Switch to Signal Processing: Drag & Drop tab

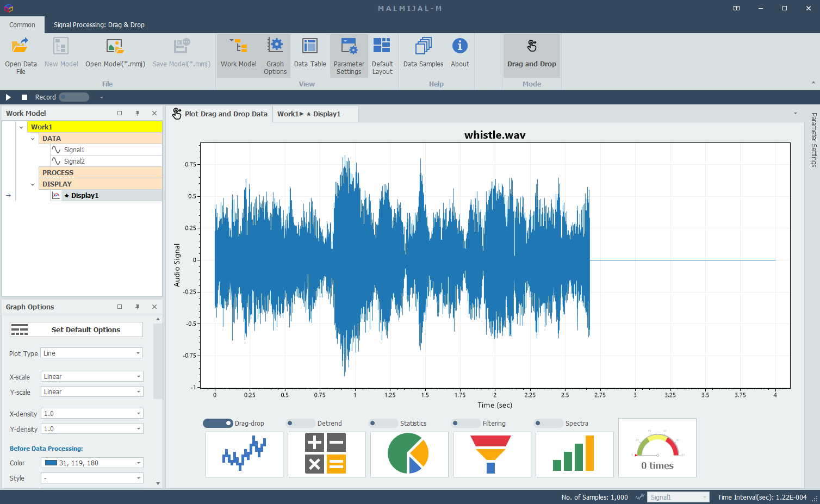pos(99,25)
